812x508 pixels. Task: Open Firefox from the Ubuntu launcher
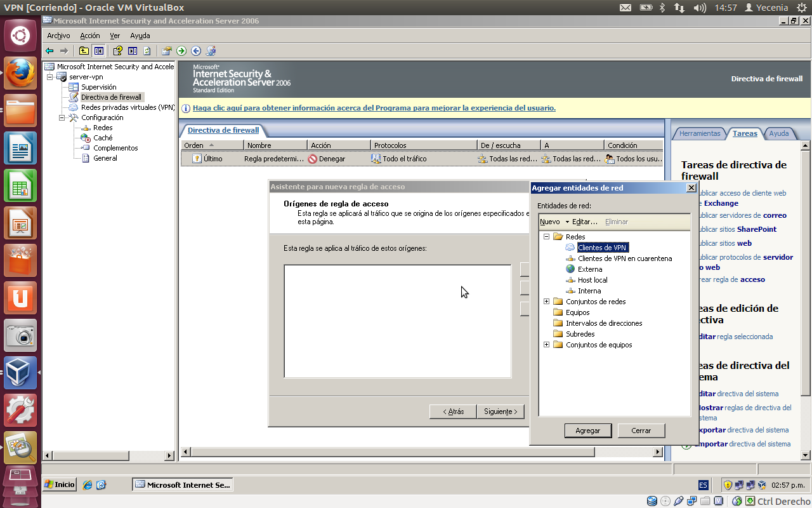(20, 74)
